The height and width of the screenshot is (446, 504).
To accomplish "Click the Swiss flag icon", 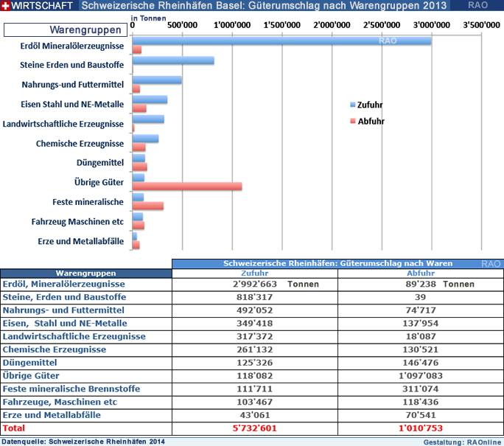I will point(6,5).
